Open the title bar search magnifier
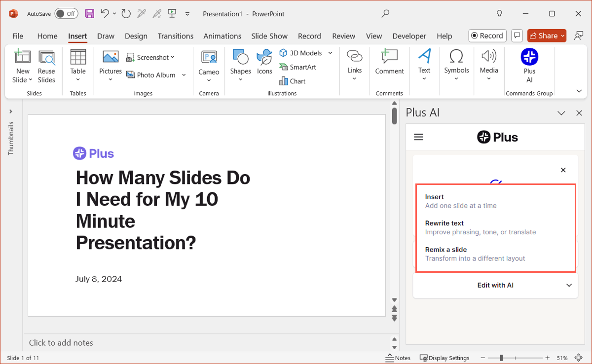The width and height of the screenshot is (592, 364). tap(386, 14)
